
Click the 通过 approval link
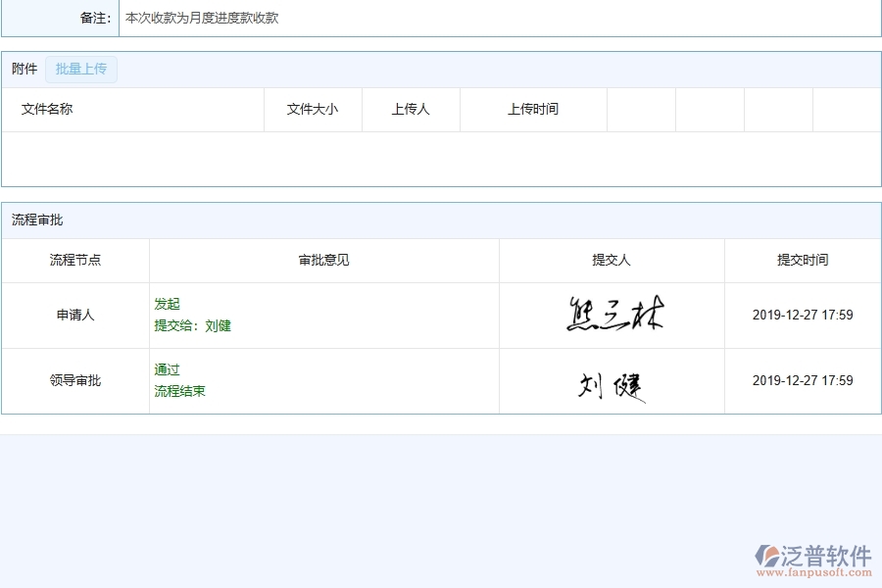tap(167, 369)
